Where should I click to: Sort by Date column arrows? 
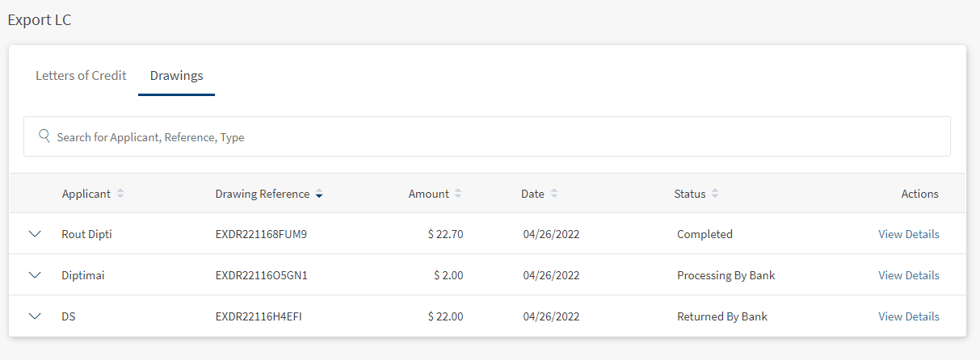click(x=553, y=194)
